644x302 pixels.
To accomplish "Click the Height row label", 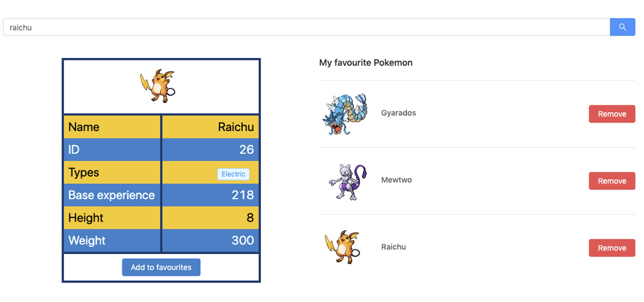I will [86, 218].
